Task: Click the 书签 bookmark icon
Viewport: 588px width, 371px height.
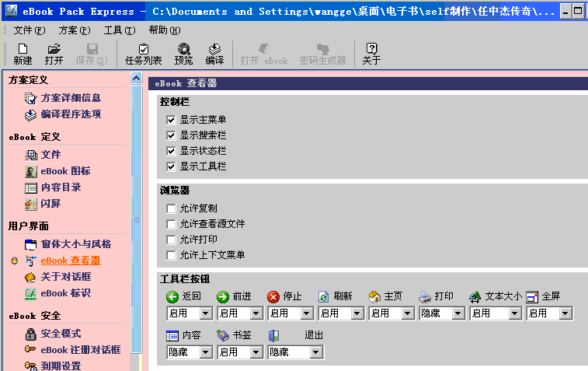Action: point(223,335)
